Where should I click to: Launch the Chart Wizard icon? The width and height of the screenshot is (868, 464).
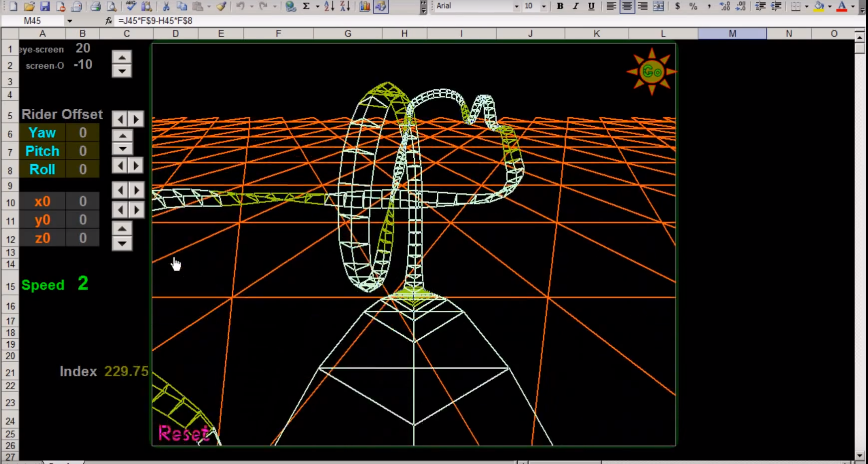(365, 6)
